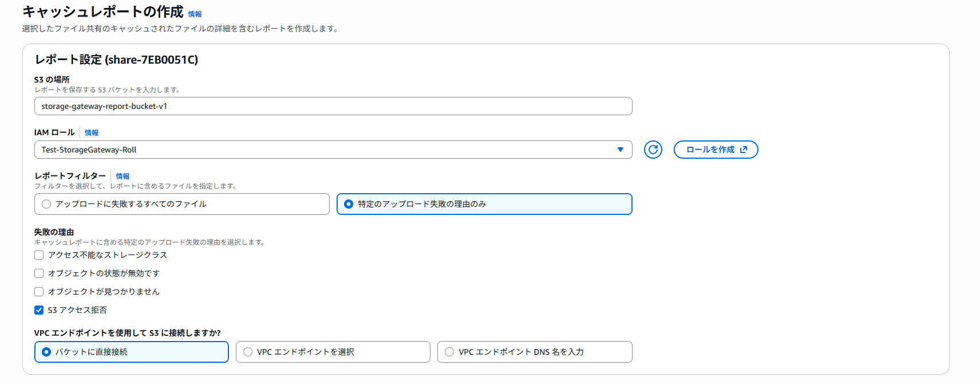The height and width of the screenshot is (384, 980).
Task: Click the S3 の場所 bucket input field
Action: (x=333, y=106)
